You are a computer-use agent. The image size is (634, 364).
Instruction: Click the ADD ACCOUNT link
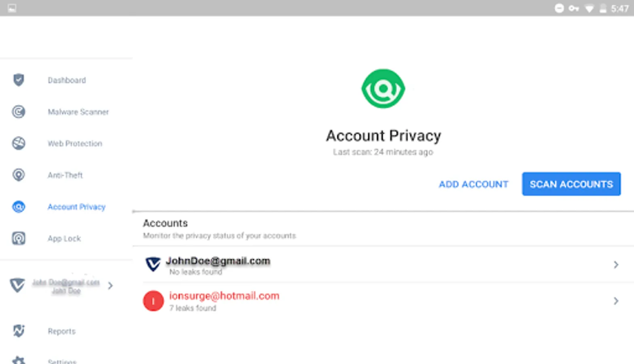click(473, 184)
